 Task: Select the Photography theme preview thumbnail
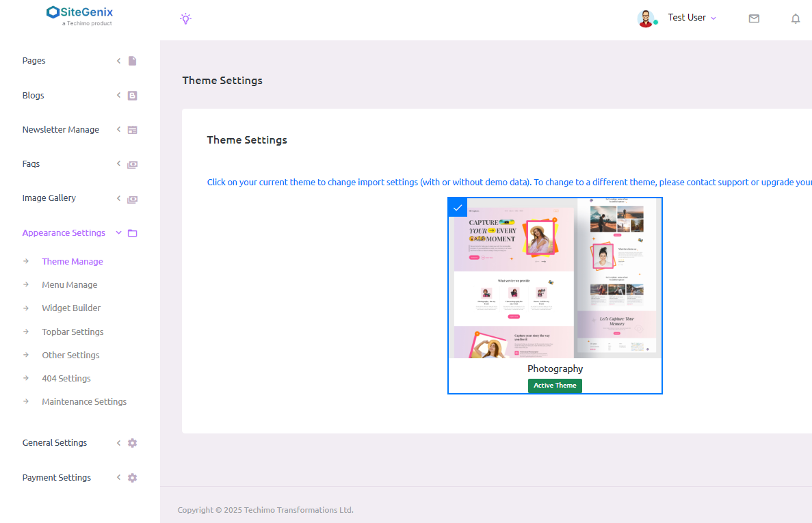(555, 278)
